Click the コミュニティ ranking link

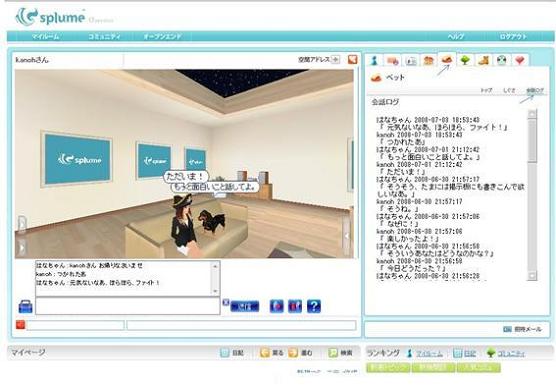(x=511, y=353)
